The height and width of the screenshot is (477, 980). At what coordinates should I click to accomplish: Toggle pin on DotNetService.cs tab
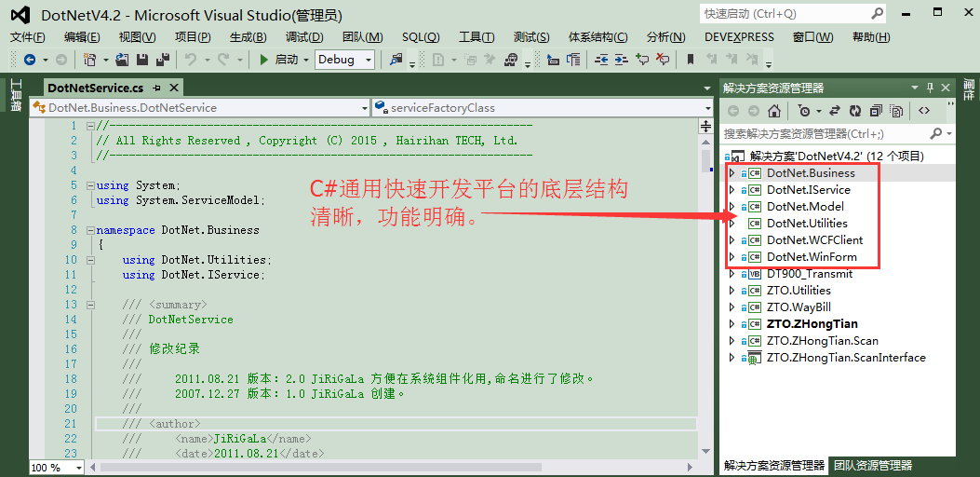pos(157,88)
